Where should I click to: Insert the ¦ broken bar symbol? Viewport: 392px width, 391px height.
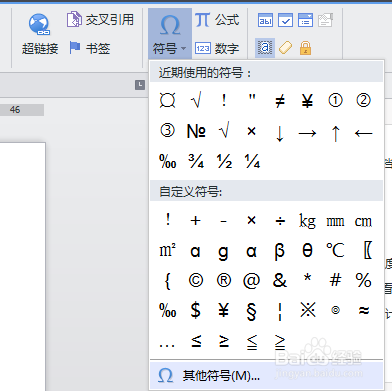point(280,311)
